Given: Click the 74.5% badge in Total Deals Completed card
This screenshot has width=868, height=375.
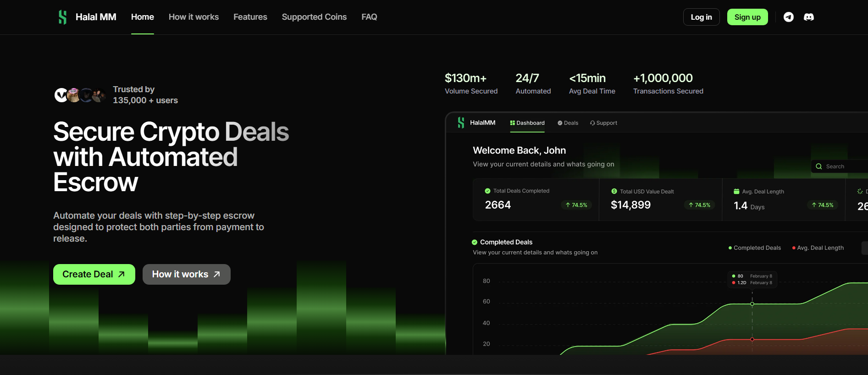Looking at the screenshot, I should coord(576,205).
